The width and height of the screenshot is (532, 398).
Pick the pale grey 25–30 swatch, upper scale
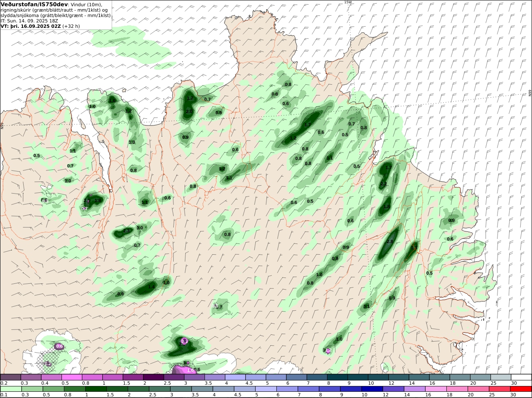tap(501, 377)
